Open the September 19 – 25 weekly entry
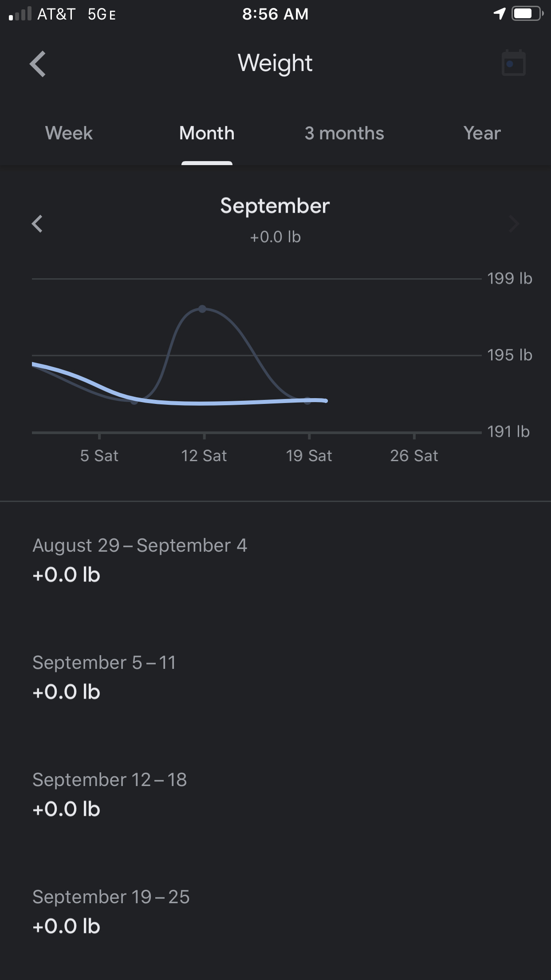The width and height of the screenshot is (551, 980). pos(111,911)
